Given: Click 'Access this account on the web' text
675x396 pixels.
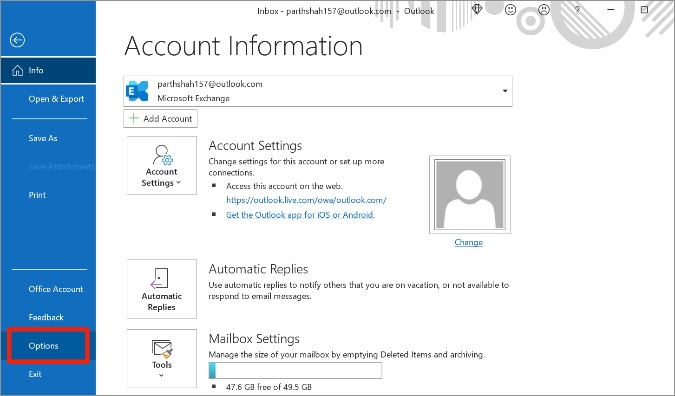Looking at the screenshot, I should [x=284, y=186].
